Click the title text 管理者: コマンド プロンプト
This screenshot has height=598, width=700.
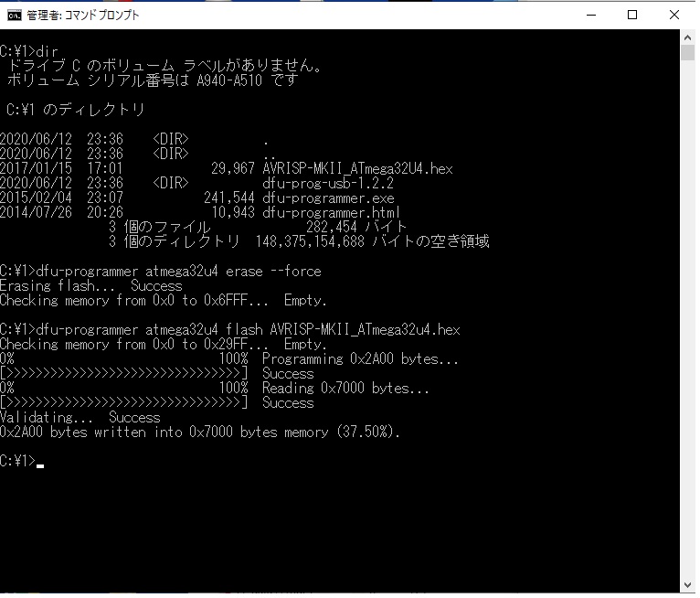click(83, 16)
